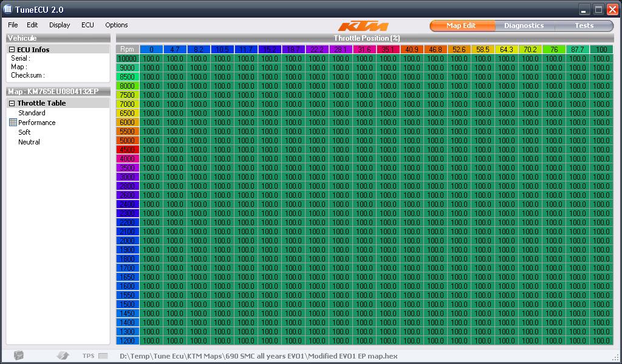The image size is (622, 364).
Task: Click the Vehicule panel header
Action: click(x=58, y=38)
